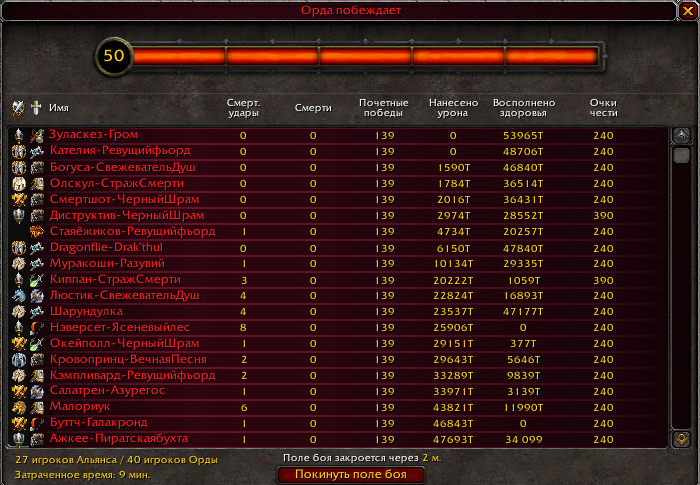Sort by the Имя column header
Screen dimensions: 700x485
(x=58, y=108)
